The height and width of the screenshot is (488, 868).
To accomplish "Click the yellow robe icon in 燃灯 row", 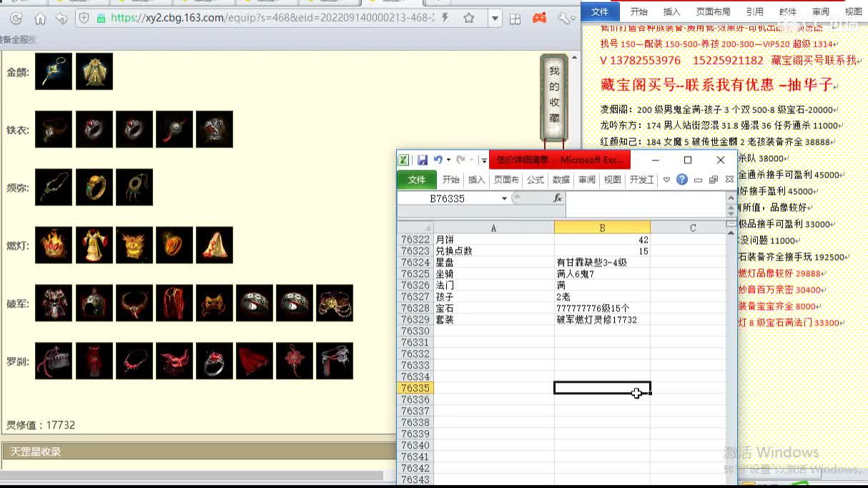I will [x=94, y=245].
